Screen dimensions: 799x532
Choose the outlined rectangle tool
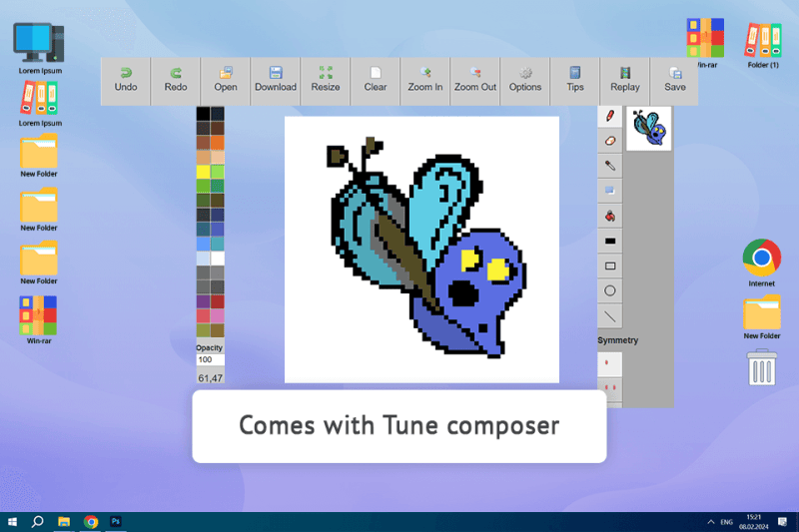tap(610, 266)
